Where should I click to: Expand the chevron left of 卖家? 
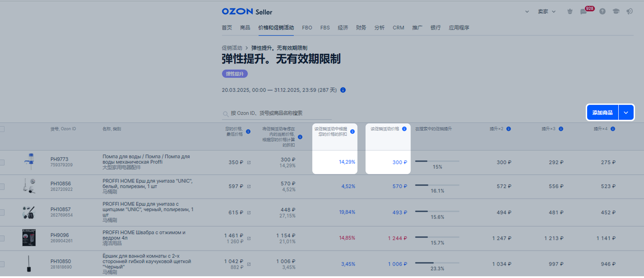pos(527,12)
